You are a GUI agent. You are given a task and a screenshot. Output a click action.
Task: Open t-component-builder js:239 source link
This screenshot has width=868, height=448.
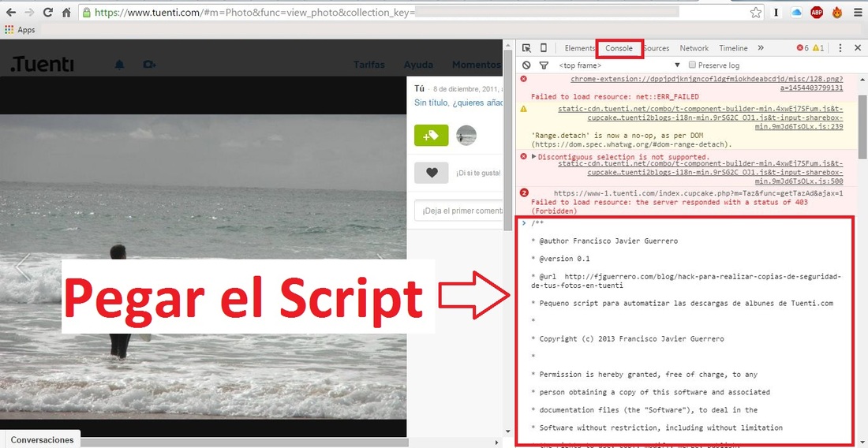click(701, 118)
